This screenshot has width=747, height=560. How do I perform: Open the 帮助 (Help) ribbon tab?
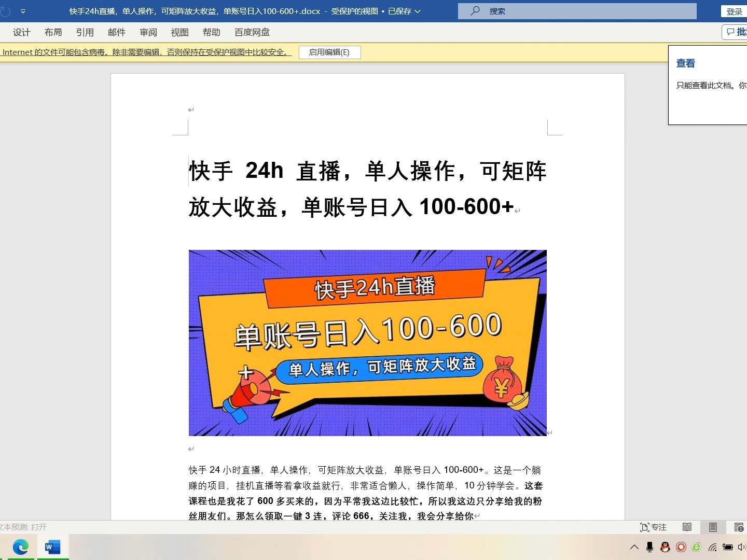coord(212,32)
